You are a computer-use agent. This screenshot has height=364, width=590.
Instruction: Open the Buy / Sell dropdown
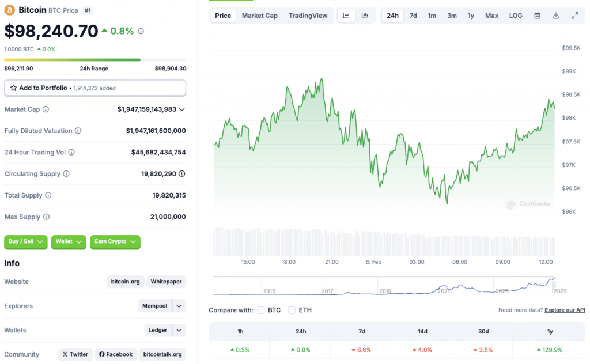click(25, 241)
